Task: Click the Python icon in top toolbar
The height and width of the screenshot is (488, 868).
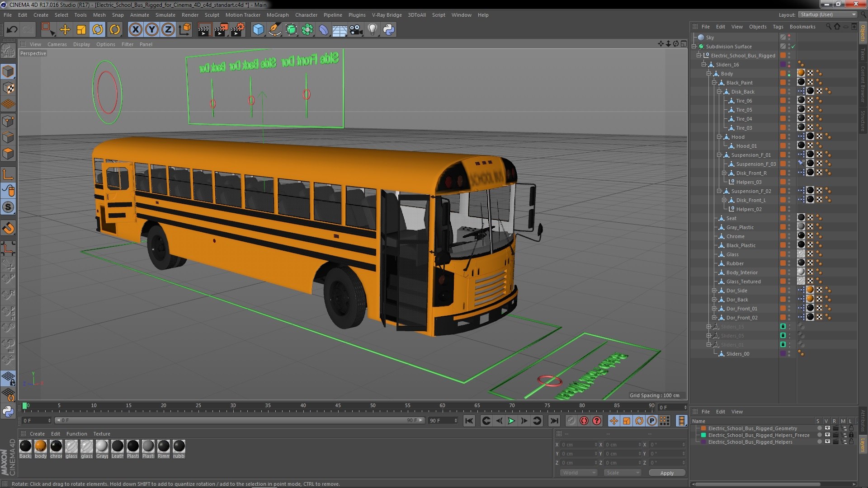Action: pos(389,30)
